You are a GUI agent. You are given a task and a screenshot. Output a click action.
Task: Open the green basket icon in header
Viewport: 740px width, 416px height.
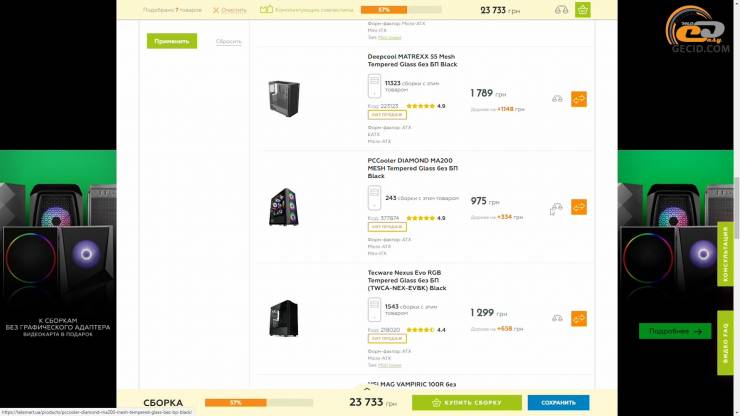tap(582, 10)
